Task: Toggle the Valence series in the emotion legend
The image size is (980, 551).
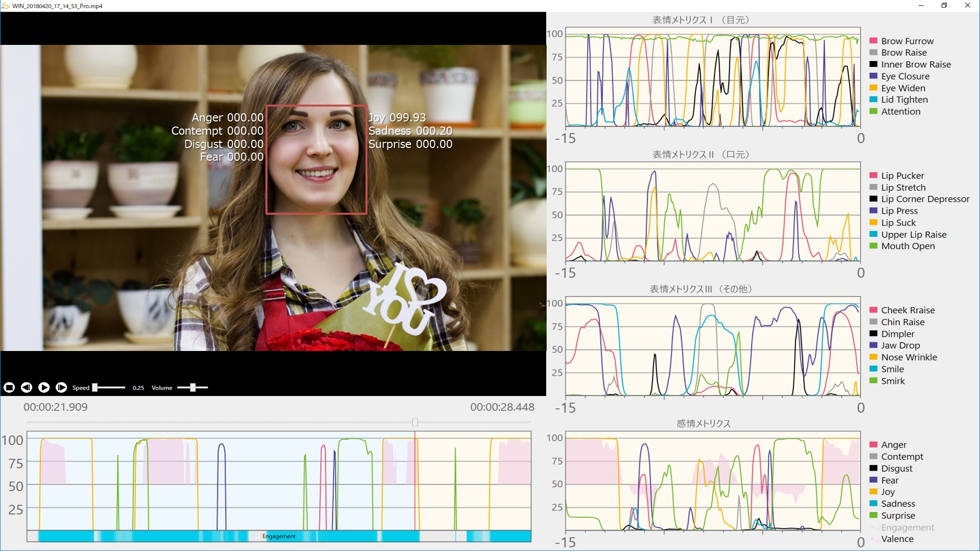Action: 874,539
